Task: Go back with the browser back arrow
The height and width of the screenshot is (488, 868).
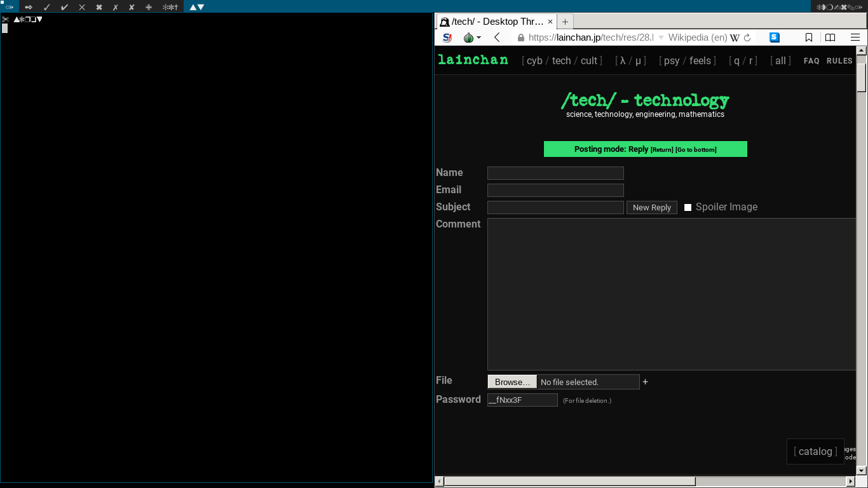Action: click(498, 37)
